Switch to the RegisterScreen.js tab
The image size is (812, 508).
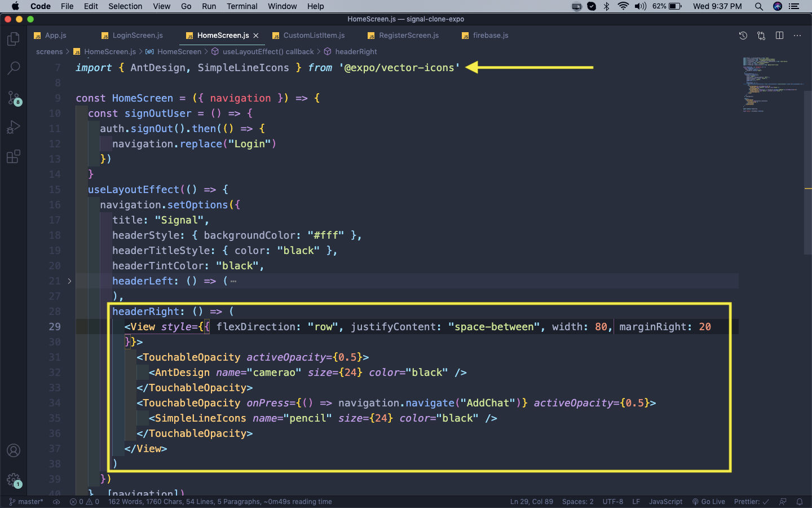click(x=404, y=36)
